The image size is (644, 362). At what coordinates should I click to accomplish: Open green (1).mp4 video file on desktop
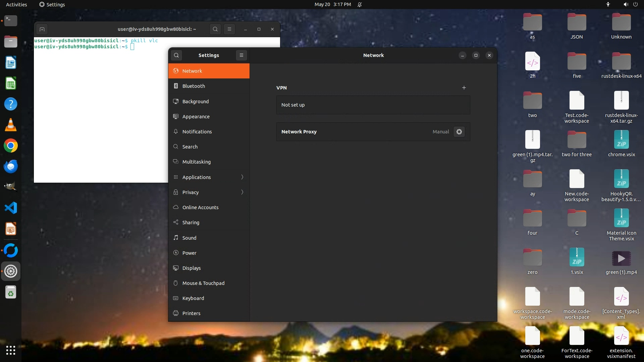621,259
